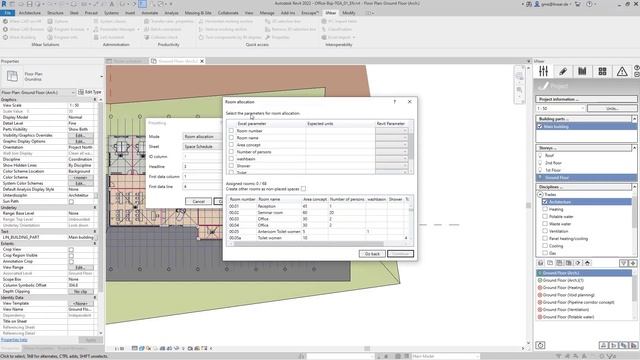
Task: Check the Room name parameter checkbox
Action: (231, 138)
